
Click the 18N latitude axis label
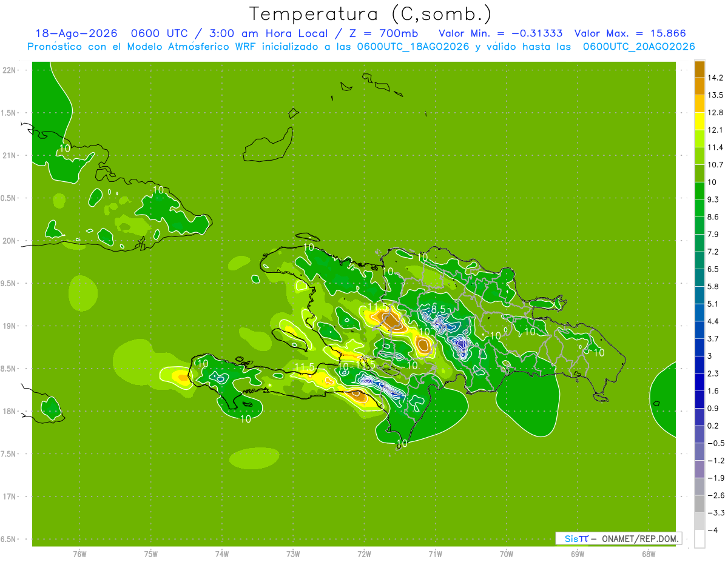pos(9,412)
